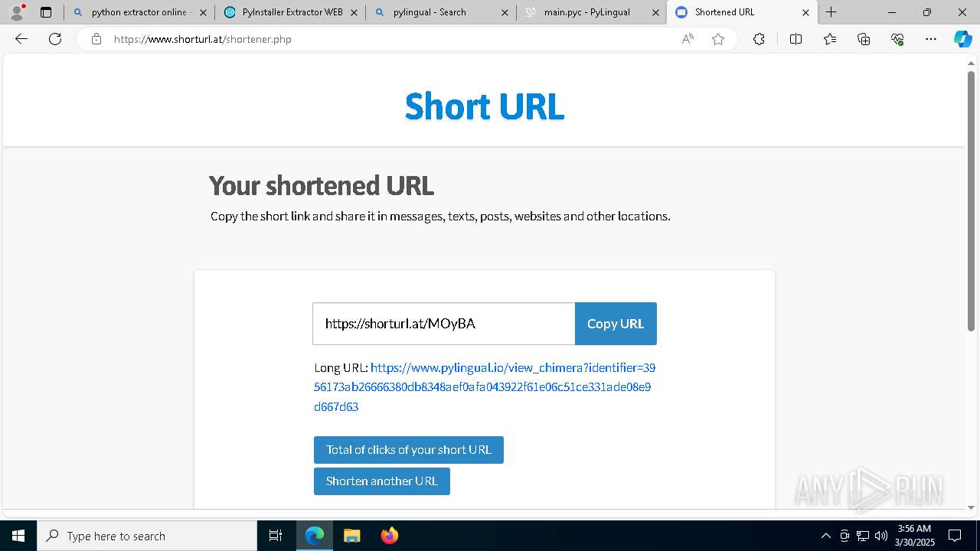This screenshot has height=551, width=980.
Task: Open the browser profile avatar
Action: click(x=17, y=12)
